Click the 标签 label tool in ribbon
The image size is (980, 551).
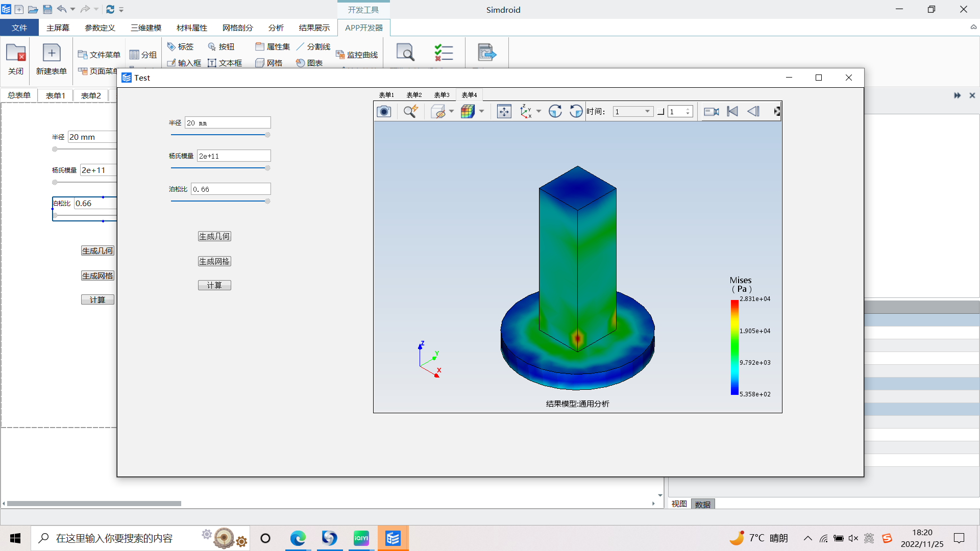pyautogui.click(x=180, y=46)
